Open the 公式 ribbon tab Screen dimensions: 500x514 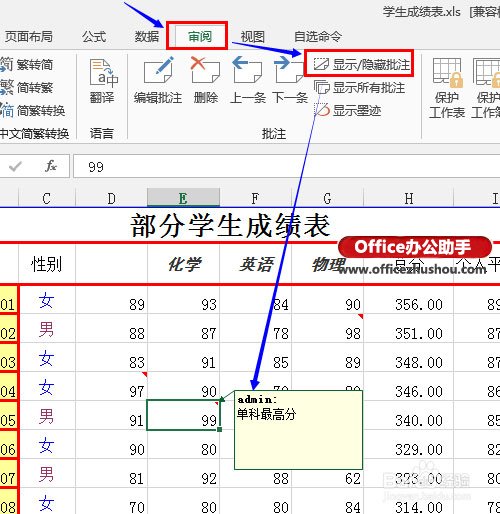[x=94, y=37]
